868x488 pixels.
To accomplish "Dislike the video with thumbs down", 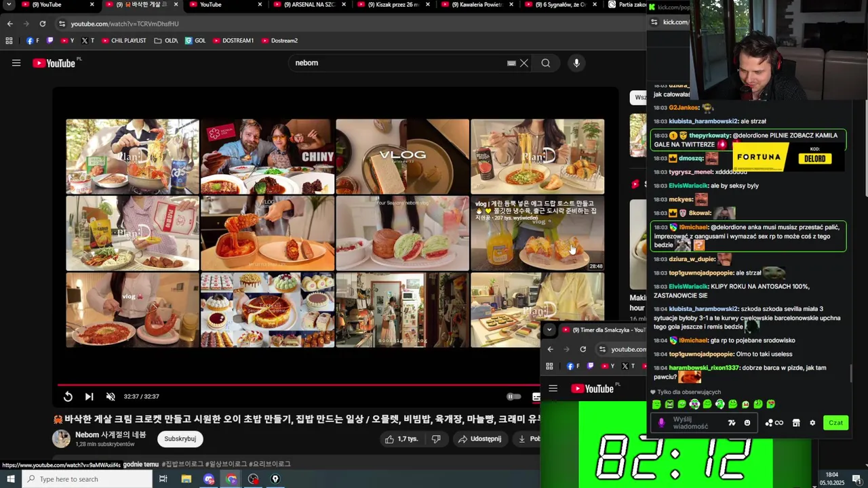I will 436,439.
